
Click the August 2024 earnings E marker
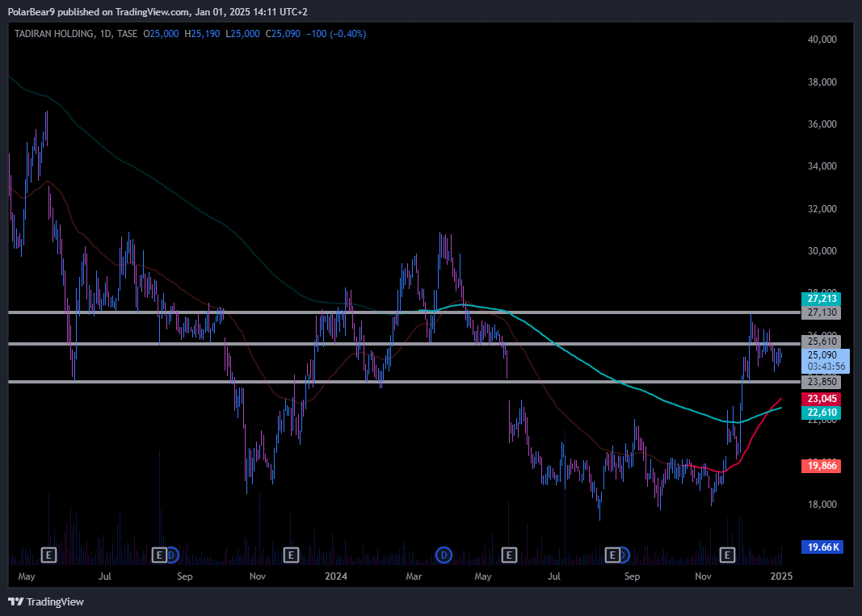pyautogui.click(x=613, y=555)
